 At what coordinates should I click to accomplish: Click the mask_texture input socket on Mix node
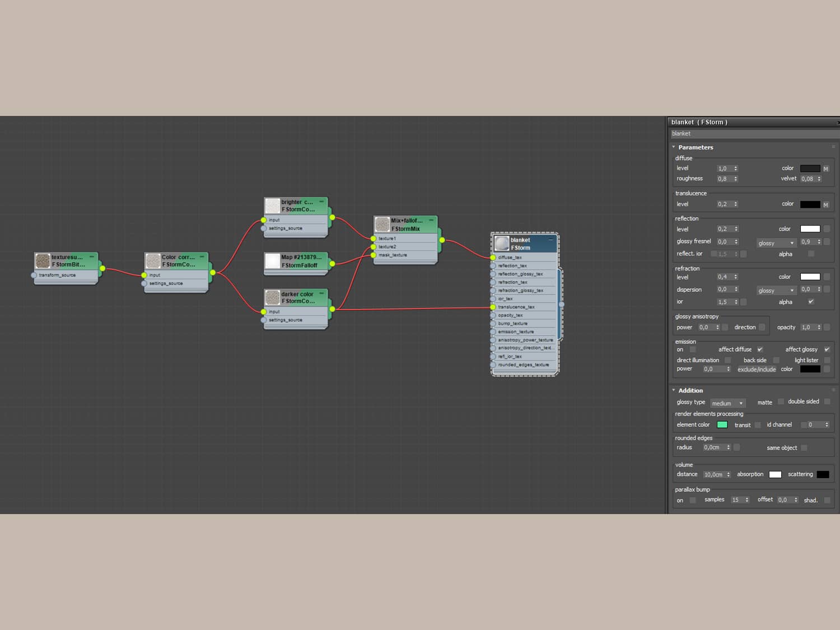click(374, 255)
